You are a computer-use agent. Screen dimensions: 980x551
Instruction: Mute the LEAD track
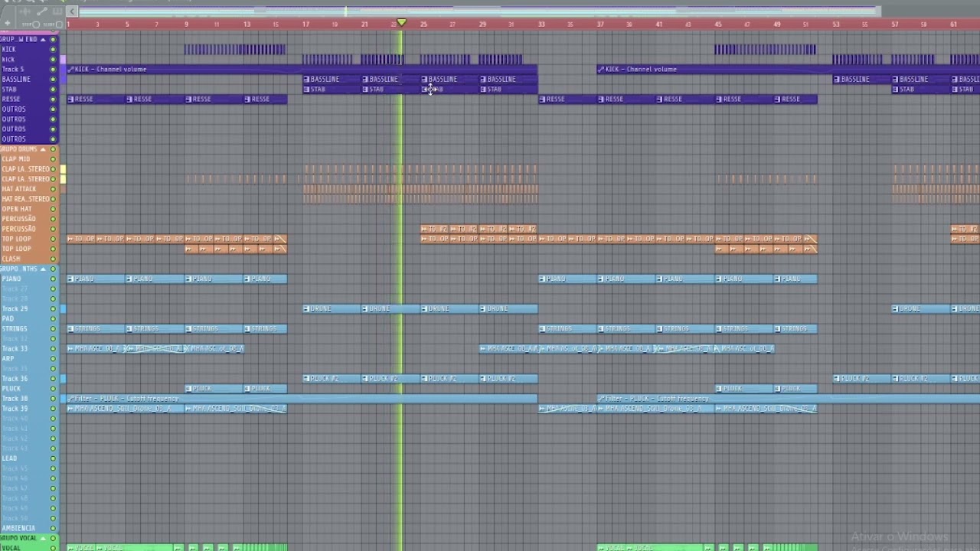[53, 458]
